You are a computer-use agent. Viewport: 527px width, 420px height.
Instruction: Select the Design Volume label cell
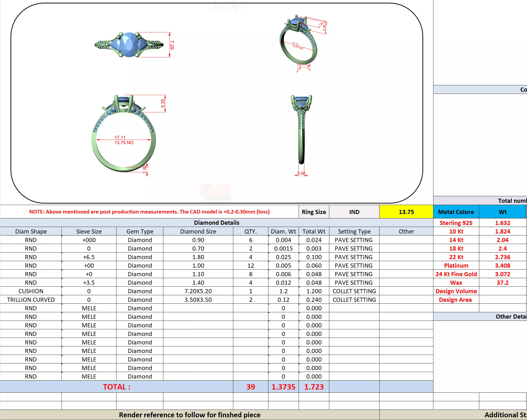(x=456, y=291)
